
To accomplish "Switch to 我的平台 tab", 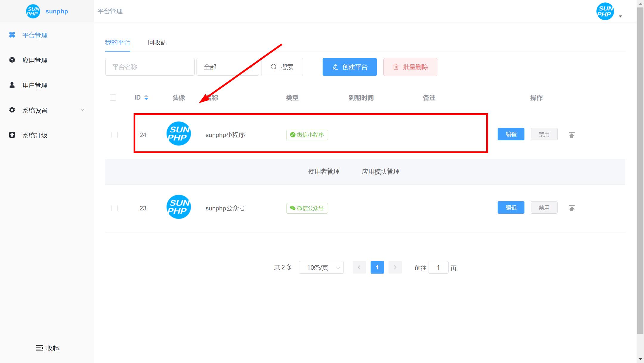I will 117,42.
